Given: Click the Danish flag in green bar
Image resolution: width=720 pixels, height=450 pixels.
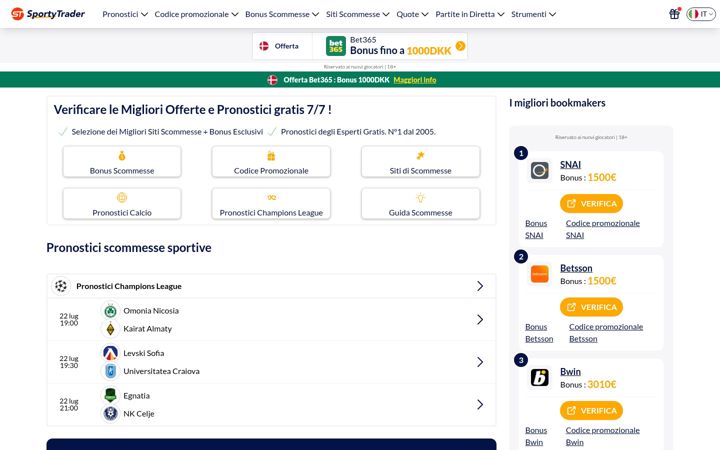Looking at the screenshot, I should coord(272,80).
